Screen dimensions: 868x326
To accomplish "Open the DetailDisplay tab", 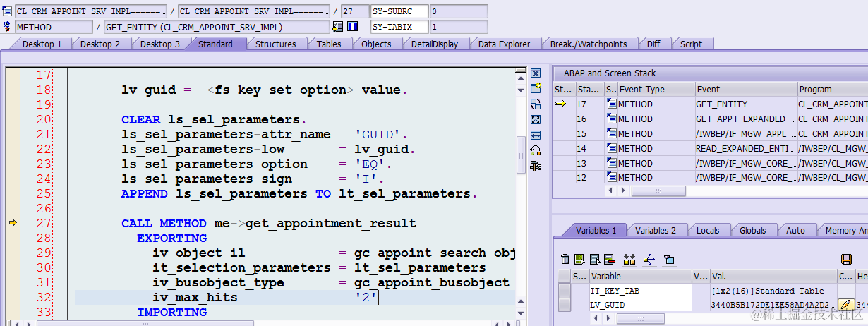I will coord(435,44).
